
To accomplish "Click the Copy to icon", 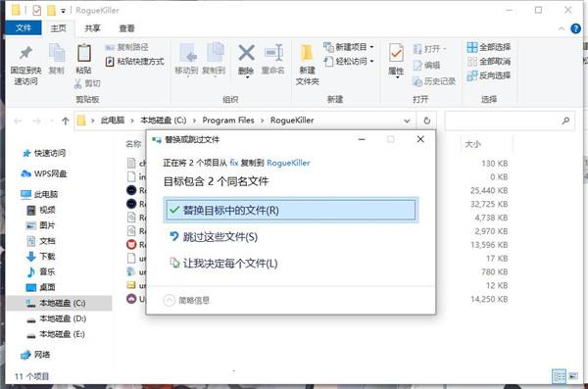I will pos(215,53).
